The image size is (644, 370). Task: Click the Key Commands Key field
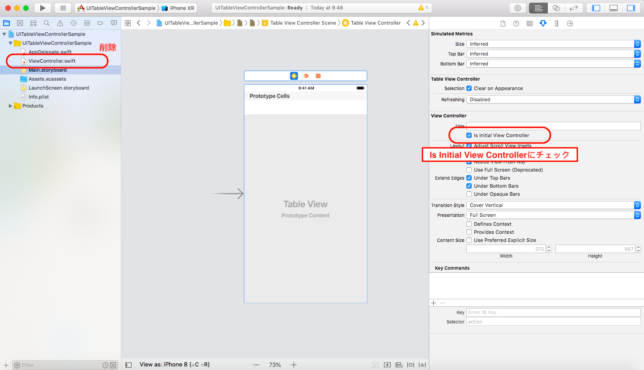point(553,313)
